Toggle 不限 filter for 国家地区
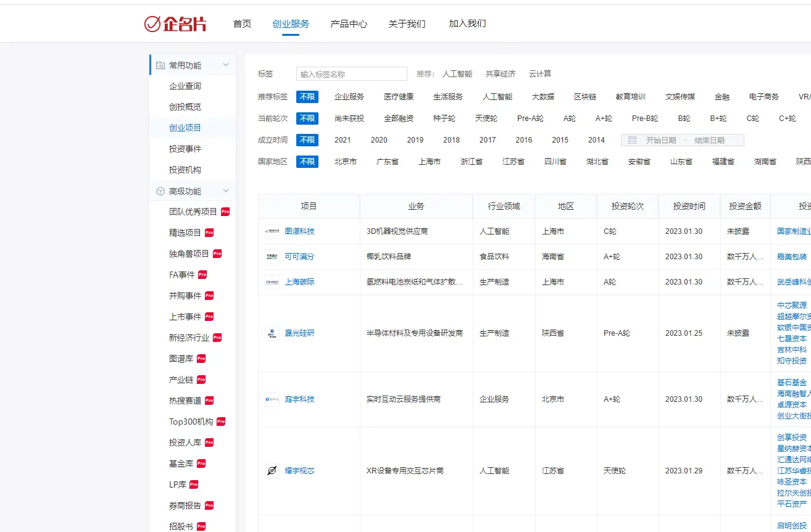Screen dimensions: 811x532 pos(307,161)
